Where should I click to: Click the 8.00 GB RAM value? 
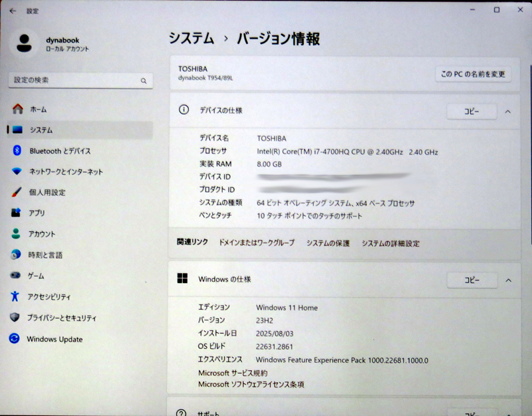click(269, 164)
